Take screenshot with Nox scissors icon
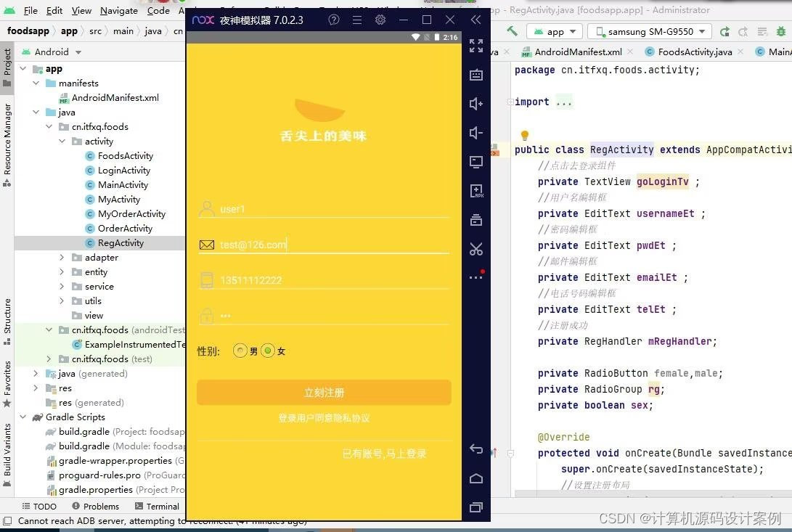The image size is (792, 532). (475, 249)
